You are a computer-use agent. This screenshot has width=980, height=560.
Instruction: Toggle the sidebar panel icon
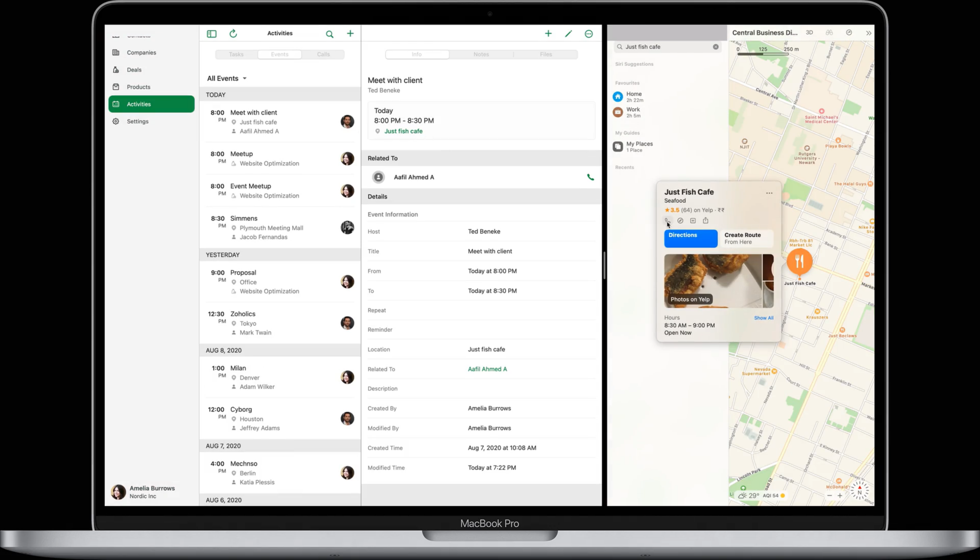coord(211,34)
